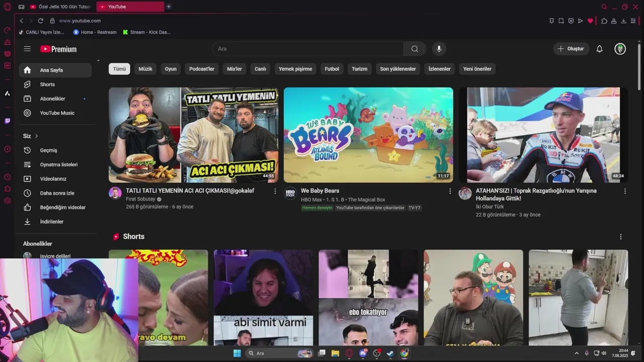Select the Futbol filter chip
This screenshot has height=362, width=644.
click(332, 69)
